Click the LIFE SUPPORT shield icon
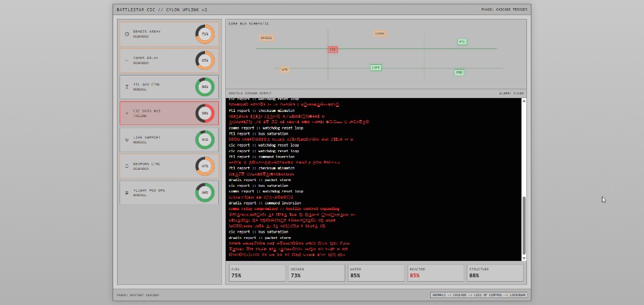Image resolution: width=644 pixels, height=305 pixels. (x=127, y=140)
